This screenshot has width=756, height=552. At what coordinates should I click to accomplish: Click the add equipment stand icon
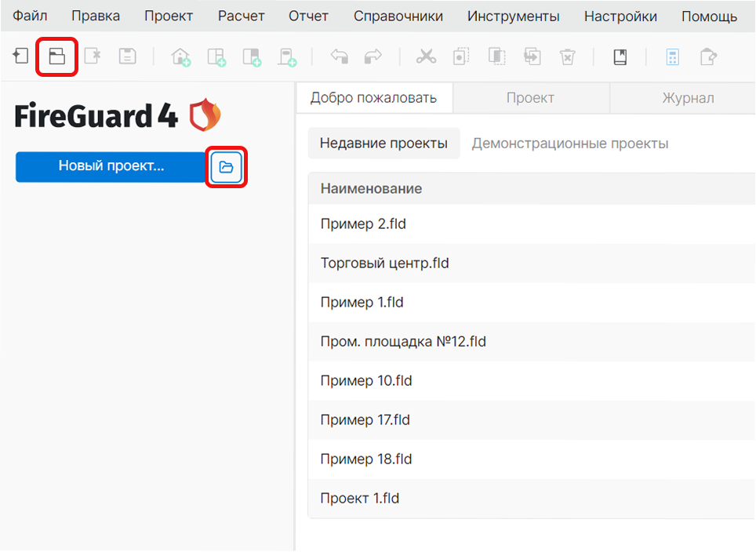point(287,57)
